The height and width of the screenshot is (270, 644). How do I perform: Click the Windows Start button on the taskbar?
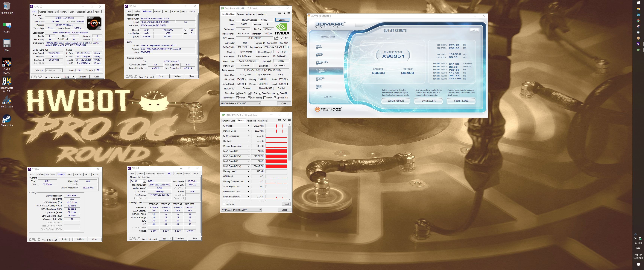click(x=638, y=3)
